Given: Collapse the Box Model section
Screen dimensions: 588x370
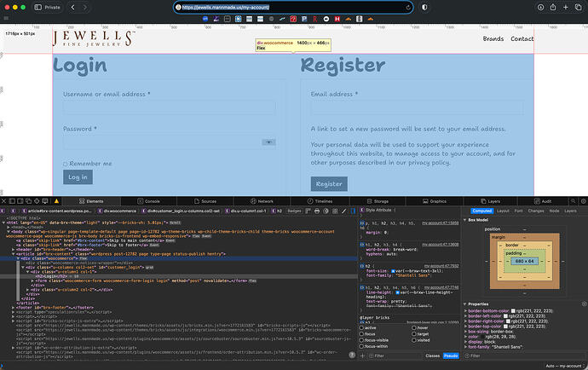Looking at the screenshot, I should tap(465, 219).
